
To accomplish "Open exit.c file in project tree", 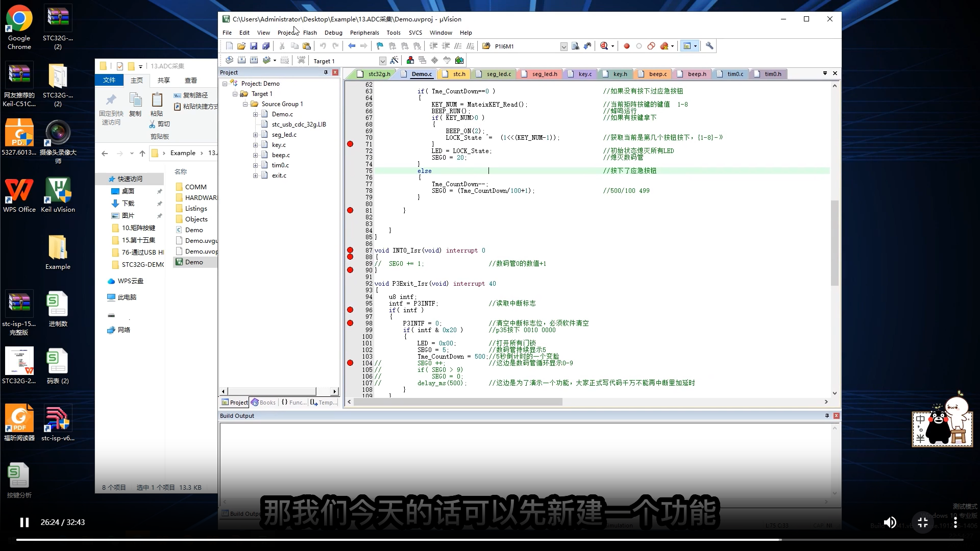I will pos(279,176).
